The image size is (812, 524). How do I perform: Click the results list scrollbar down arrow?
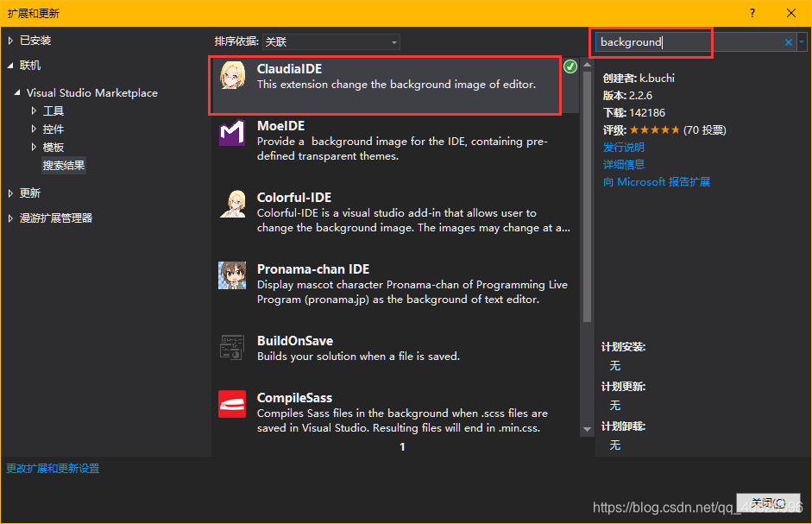(587, 429)
